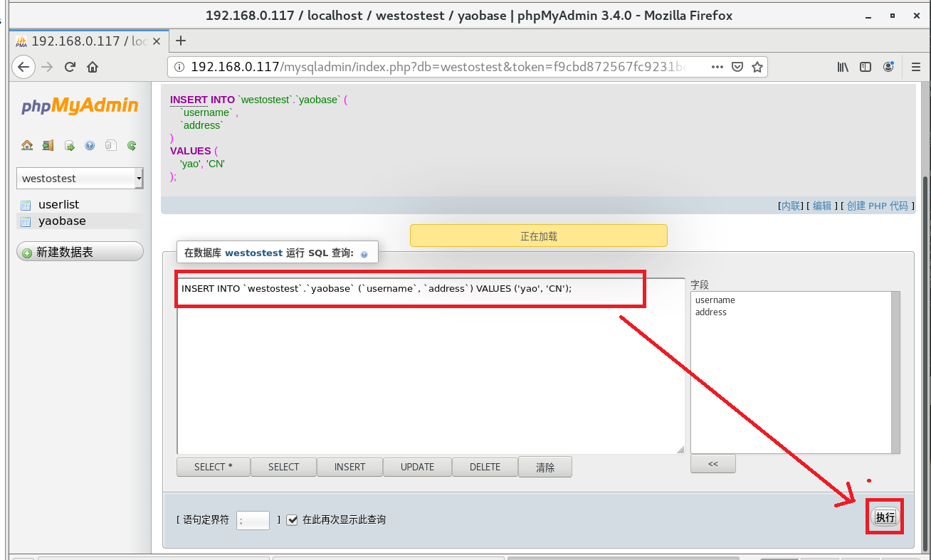The width and height of the screenshot is (931, 560).
Task: Click the << insert field button
Action: (x=712, y=464)
